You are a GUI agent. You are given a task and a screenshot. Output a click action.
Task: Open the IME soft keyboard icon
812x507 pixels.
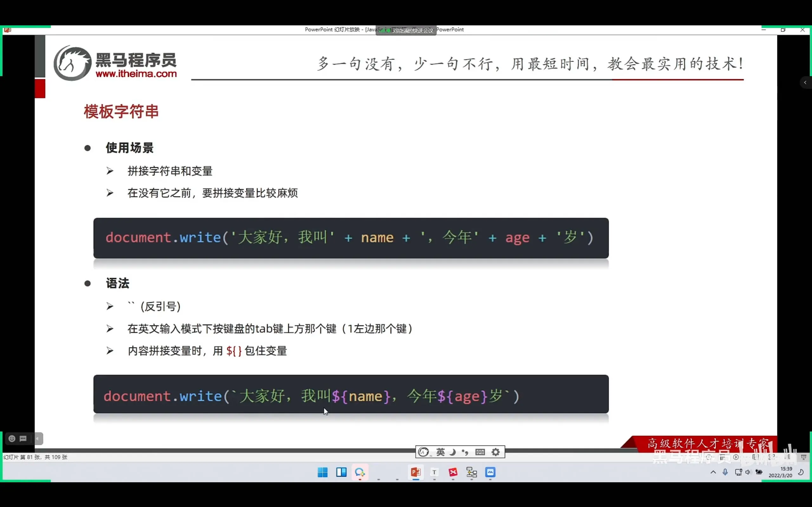tap(480, 452)
